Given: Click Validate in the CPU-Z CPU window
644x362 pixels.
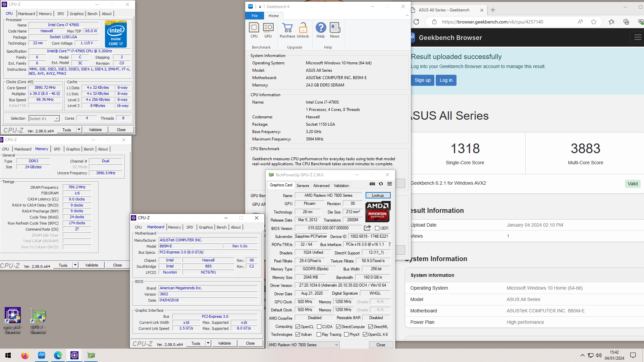Looking at the screenshot, I should [x=95, y=130].
